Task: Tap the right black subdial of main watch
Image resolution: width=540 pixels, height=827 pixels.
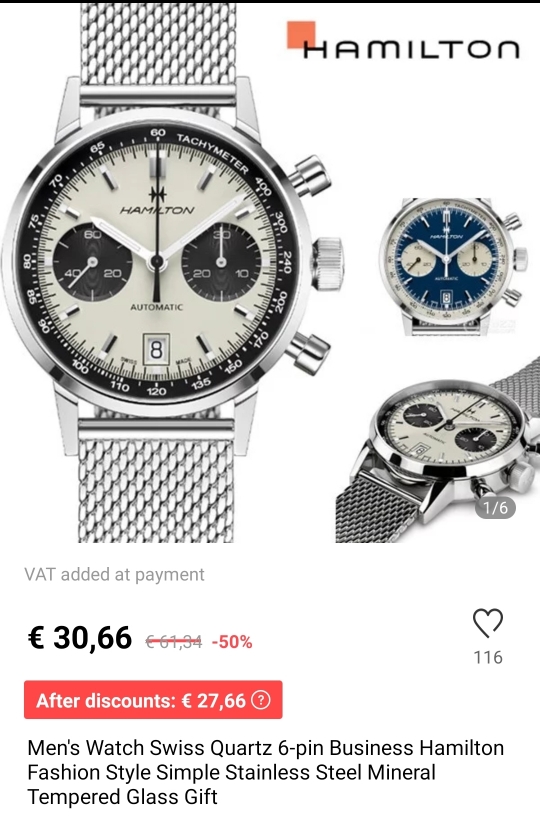Action: [221, 262]
